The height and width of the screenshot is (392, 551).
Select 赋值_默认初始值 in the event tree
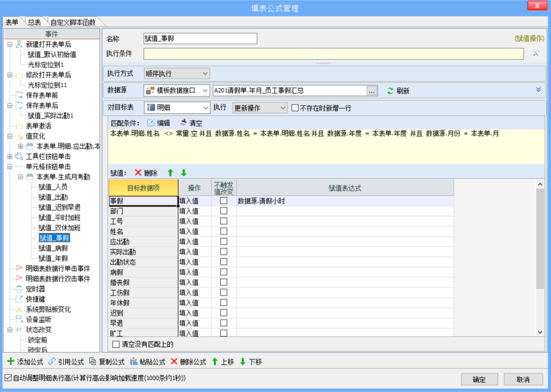(52, 55)
